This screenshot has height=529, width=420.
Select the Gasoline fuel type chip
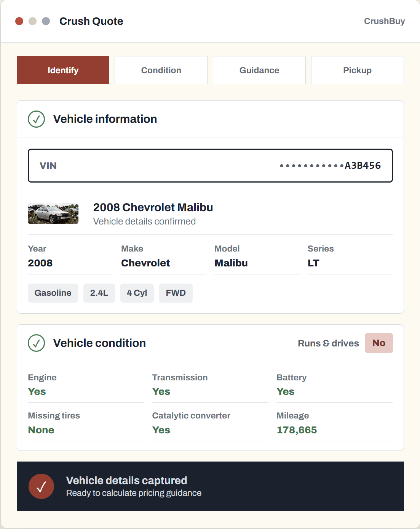(x=53, y=293)
